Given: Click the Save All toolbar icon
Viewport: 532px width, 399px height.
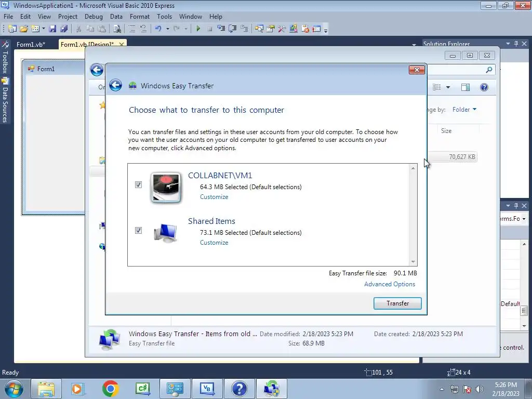Looking at the screenshot, I should [x=64, y=29].
